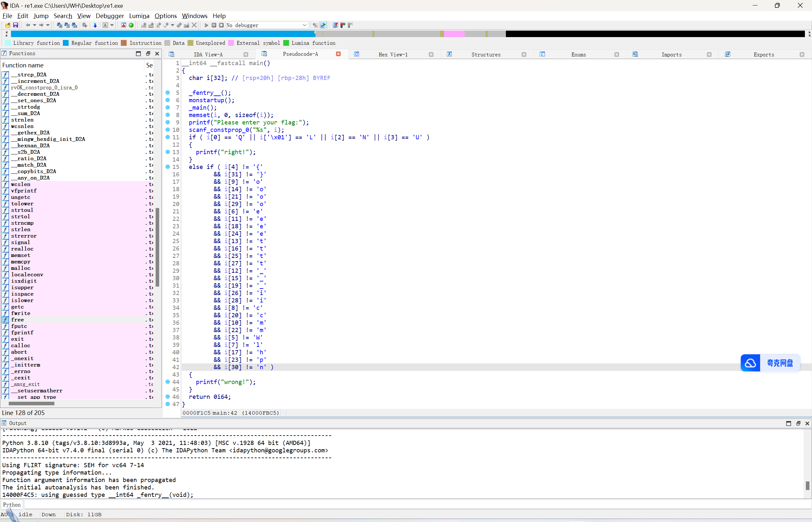Click the Functions list horizontal scrollbar
This screenshot has width=812, height=522.
32,403
